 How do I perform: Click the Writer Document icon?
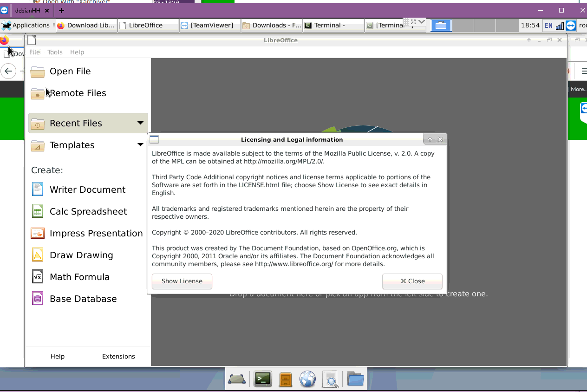pos(38,189)
